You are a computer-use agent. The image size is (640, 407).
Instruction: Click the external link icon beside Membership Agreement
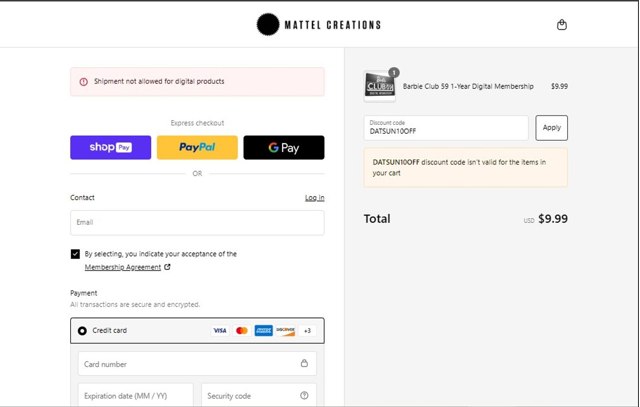[167, 267]
